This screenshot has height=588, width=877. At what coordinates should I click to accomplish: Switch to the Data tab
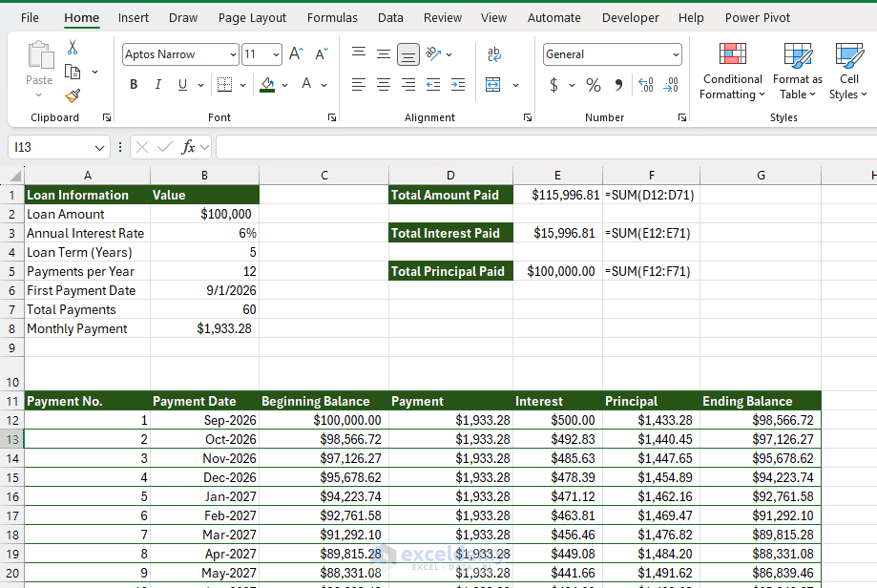[x=390, y=18]
